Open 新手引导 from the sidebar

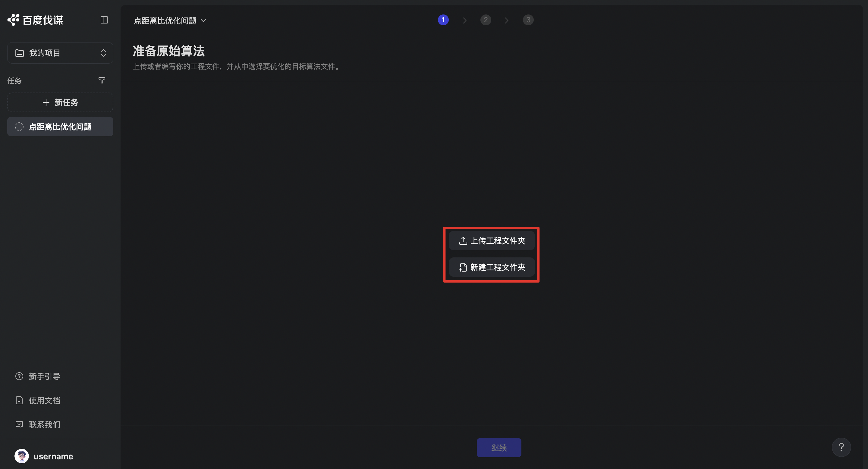pos(44,376)
